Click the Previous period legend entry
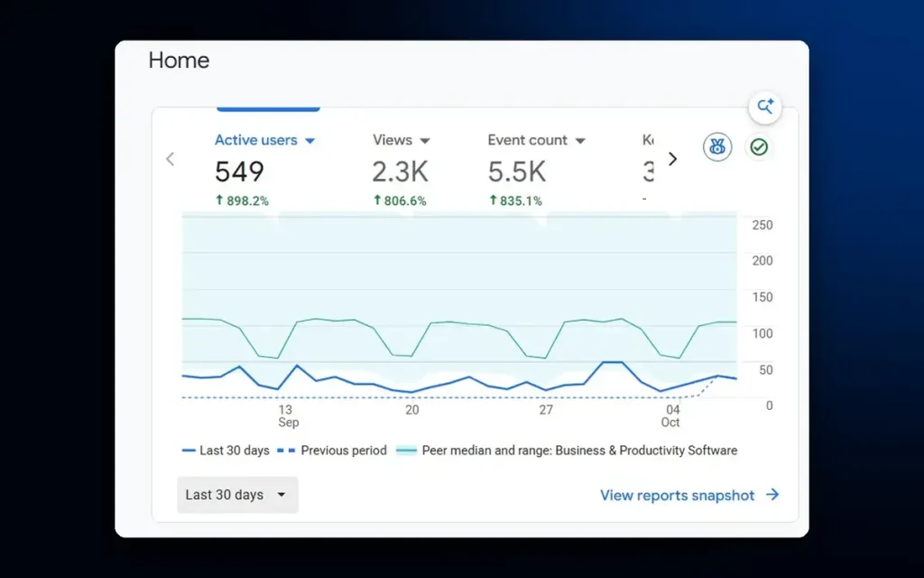The image size is (924, 578). tap(332, 451)
